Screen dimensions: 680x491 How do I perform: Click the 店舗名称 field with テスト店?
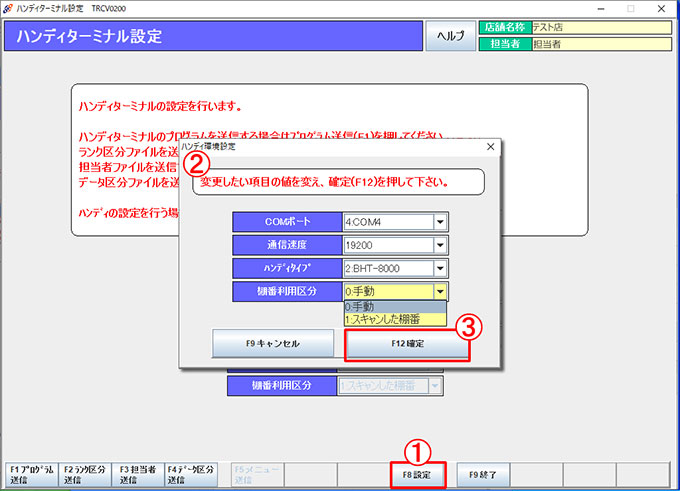point(602,27)
